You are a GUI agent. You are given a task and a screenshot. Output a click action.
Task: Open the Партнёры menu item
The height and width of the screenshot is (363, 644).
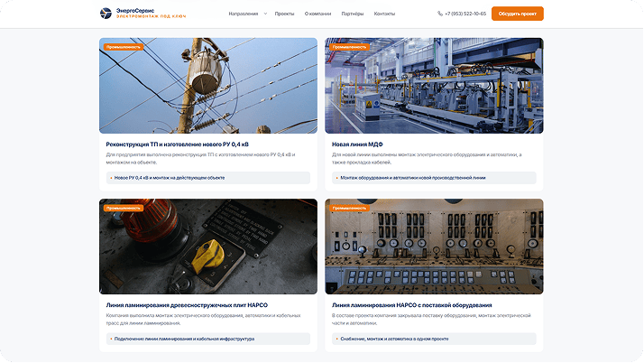[353, 14]
